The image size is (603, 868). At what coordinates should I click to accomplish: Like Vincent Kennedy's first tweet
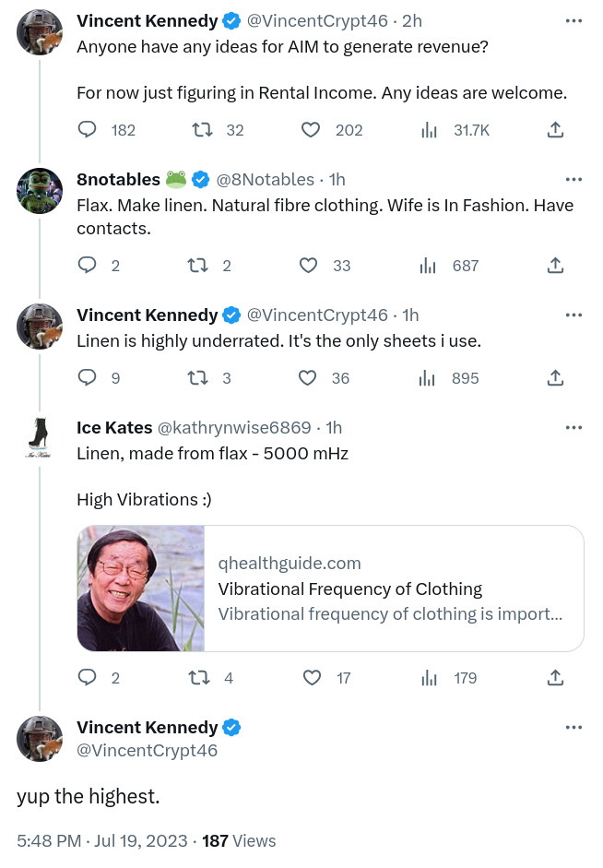[x=313, y=130]
